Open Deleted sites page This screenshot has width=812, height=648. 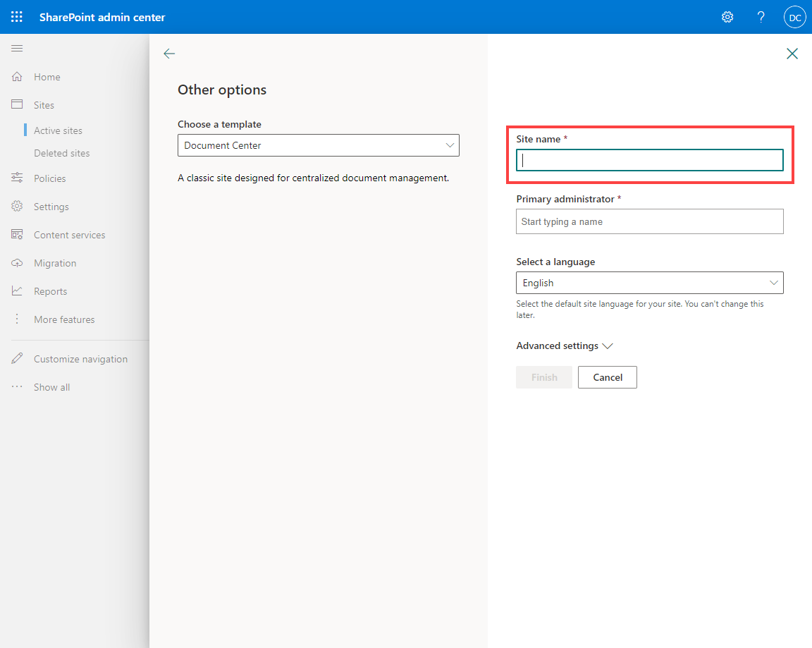click(61, 153)
